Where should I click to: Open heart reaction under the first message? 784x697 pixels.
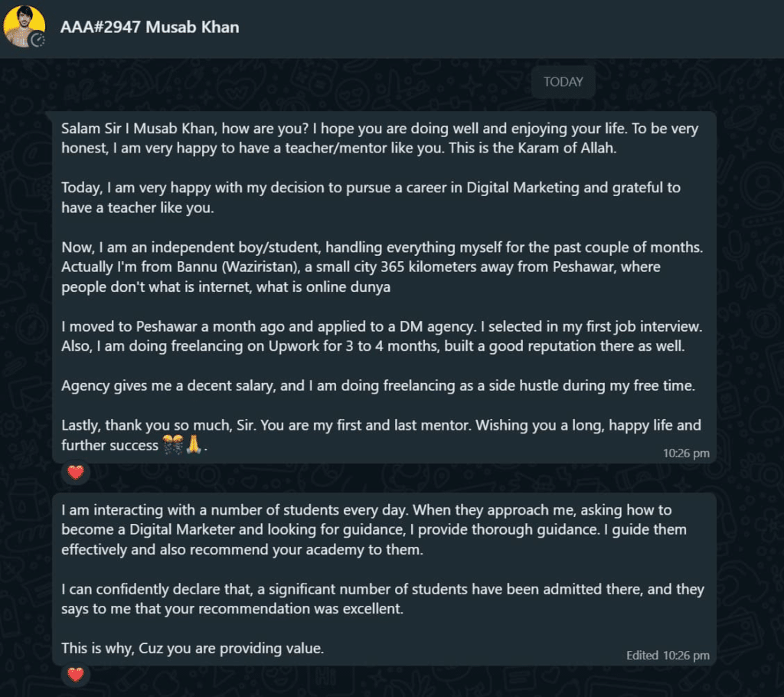pos(76,472)
